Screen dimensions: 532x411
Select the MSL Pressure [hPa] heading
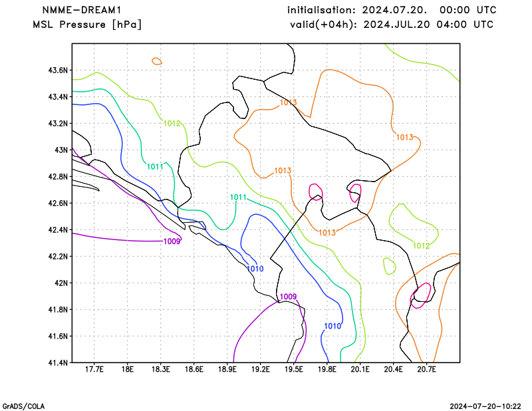coord(87,25)
